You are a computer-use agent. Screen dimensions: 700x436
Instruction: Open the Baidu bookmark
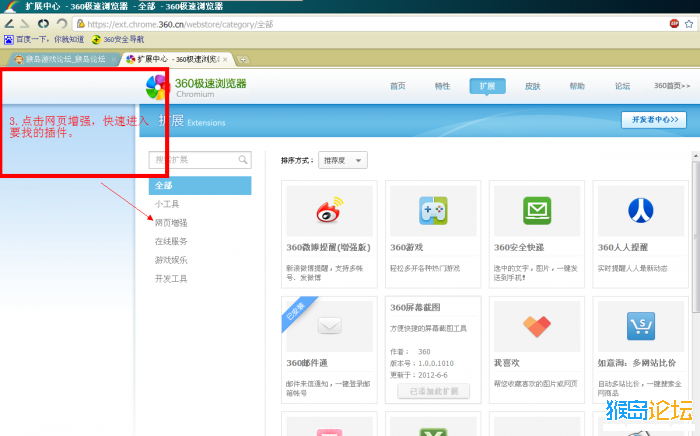click(x=44, y=40)
